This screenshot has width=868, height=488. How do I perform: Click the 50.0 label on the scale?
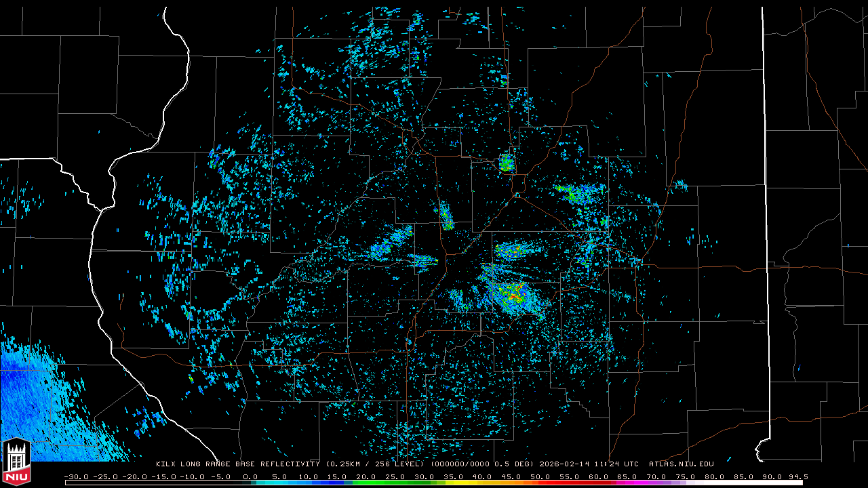point(540,476)
